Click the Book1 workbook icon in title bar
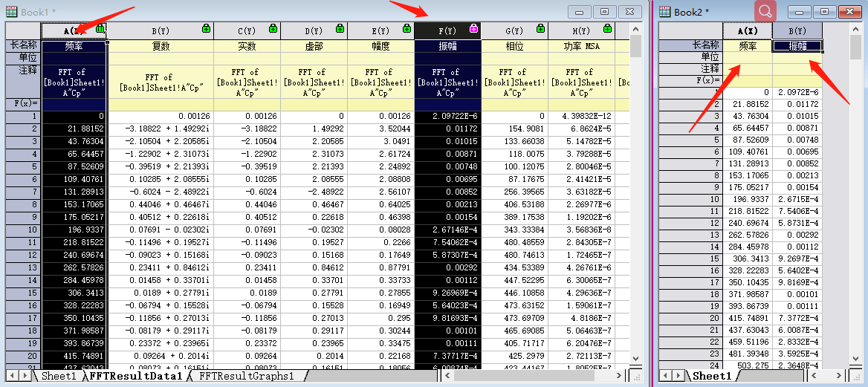This screenshot has width=868, height=387. pos(10,11)
